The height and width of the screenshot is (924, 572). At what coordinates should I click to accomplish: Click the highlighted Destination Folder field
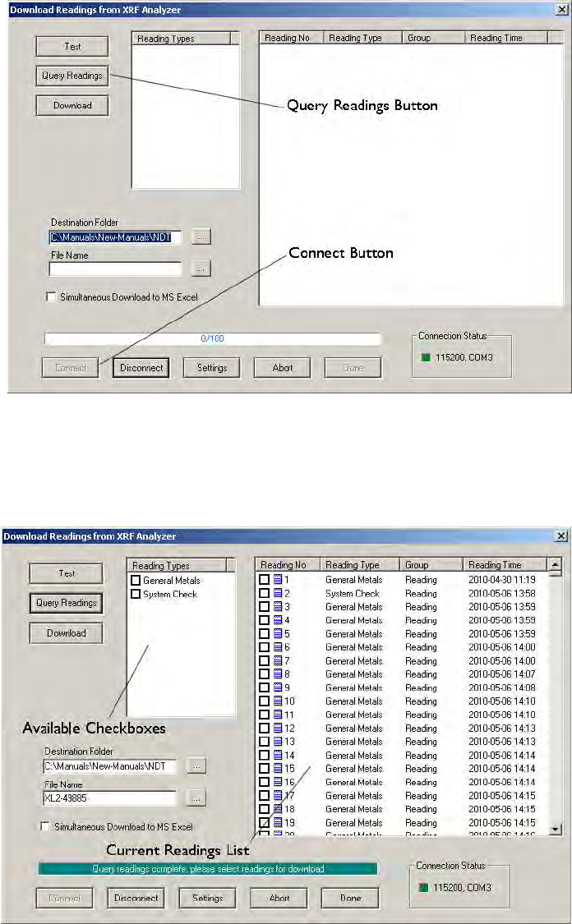[x=115, y=237]
